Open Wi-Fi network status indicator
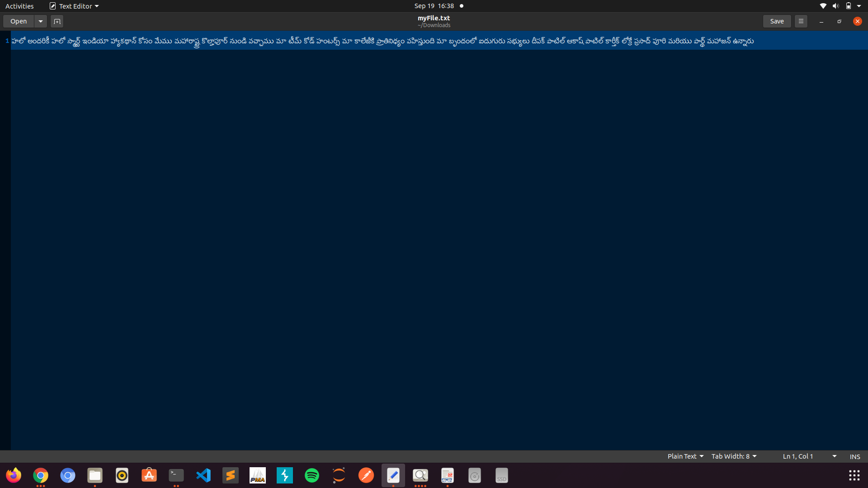The height and width of the screenshot is (488, 868). 823,6
